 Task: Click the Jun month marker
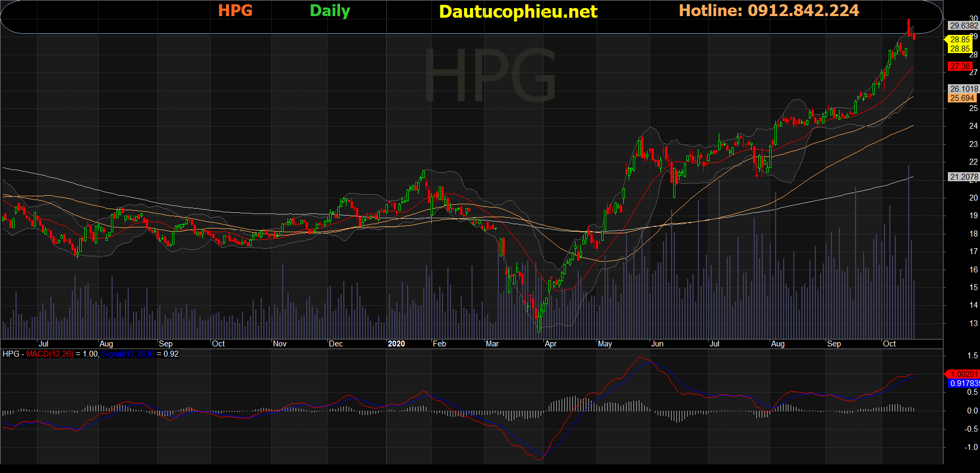[657, 344]
